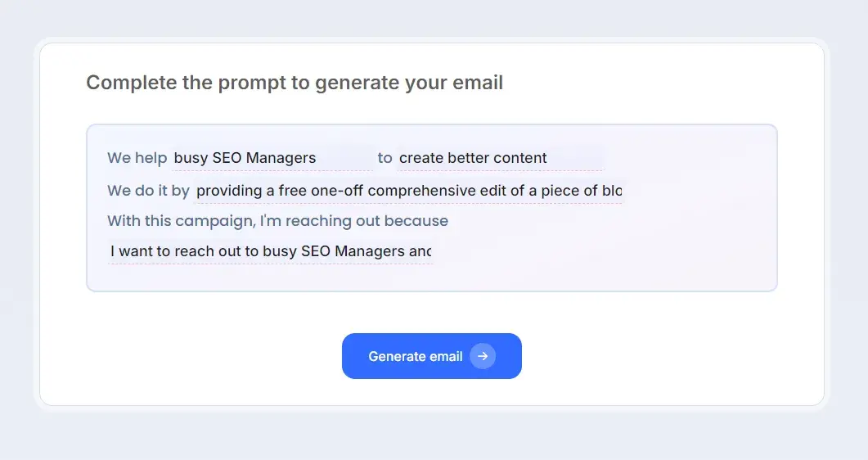
Task: Select the "providing a free one-off" input field
Action: click(408, 191)
